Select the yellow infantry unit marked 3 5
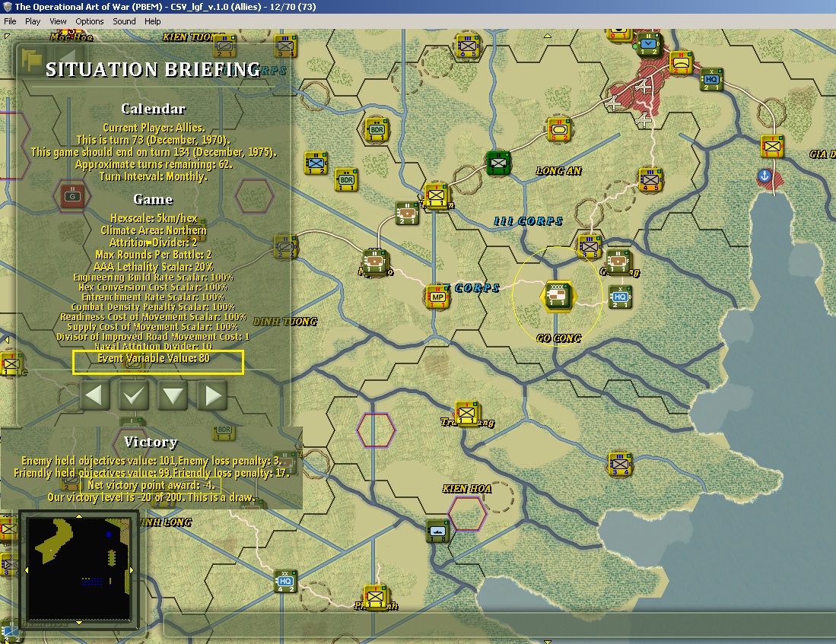 (590, 246)
